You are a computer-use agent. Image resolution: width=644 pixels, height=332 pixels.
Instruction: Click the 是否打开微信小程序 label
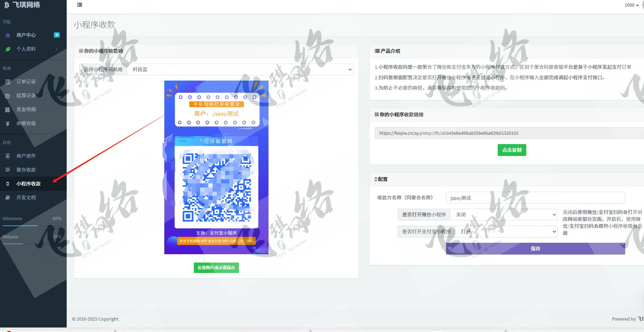click(424, 215)
